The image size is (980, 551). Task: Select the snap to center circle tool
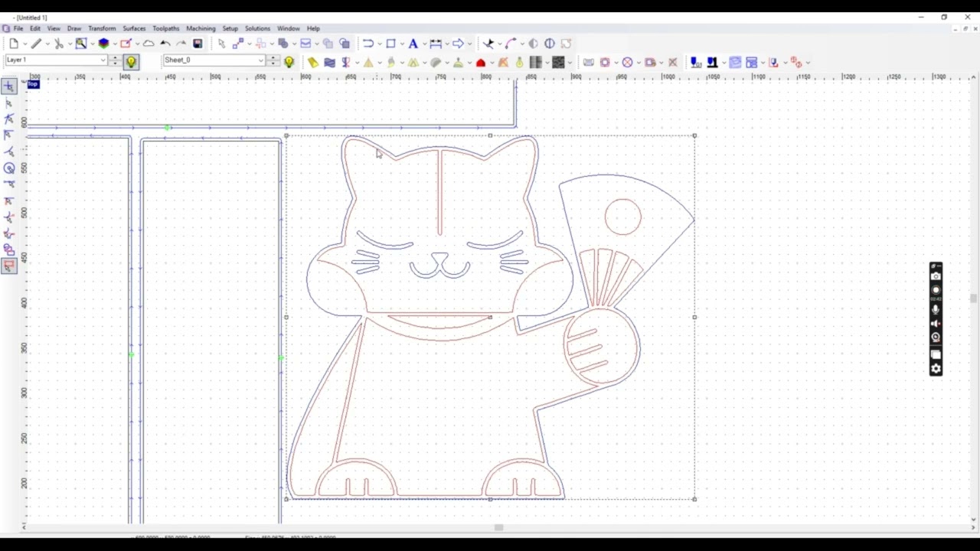[9, 168]
